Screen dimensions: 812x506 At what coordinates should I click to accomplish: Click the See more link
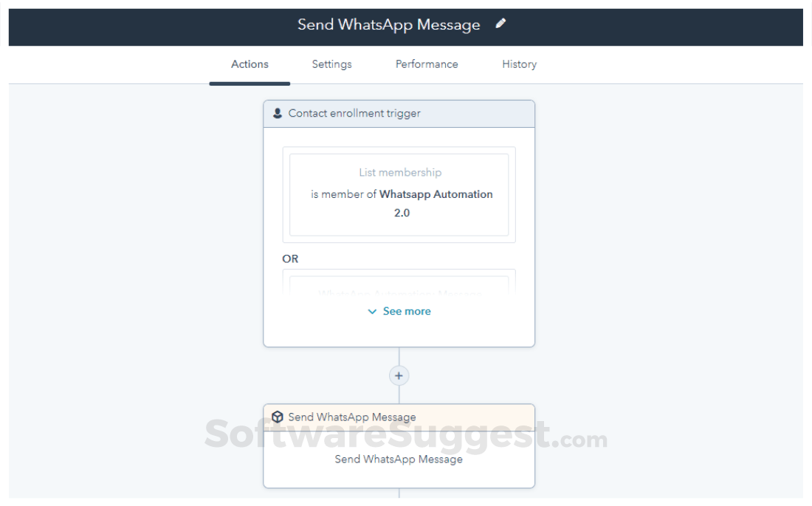[407, 311]
